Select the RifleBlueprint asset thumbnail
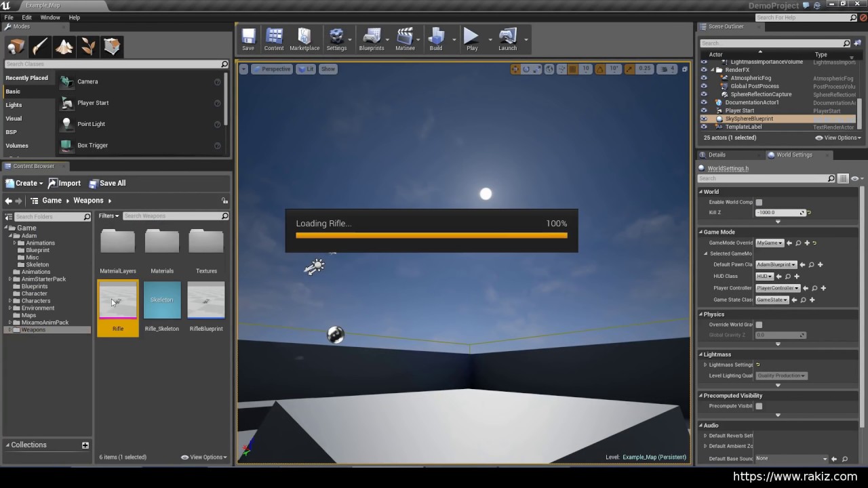The image size is (868, 488). click(206, 300)
